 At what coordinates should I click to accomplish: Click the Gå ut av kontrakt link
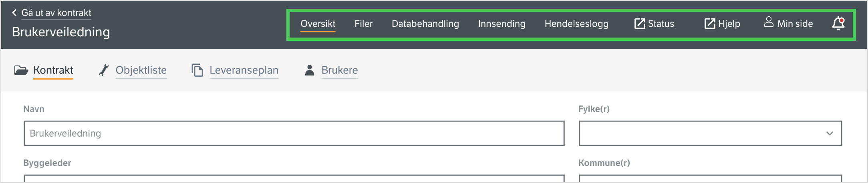click(x=56, y=13)
